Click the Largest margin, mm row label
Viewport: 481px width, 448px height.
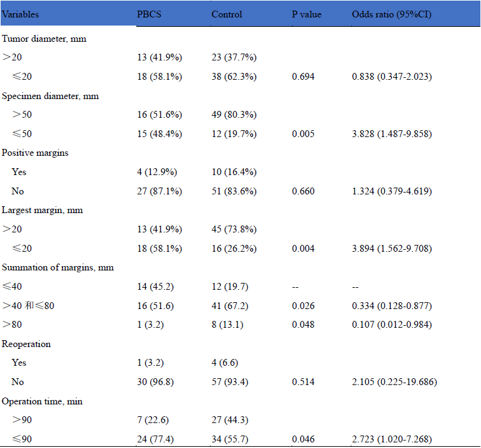(42, 210)
